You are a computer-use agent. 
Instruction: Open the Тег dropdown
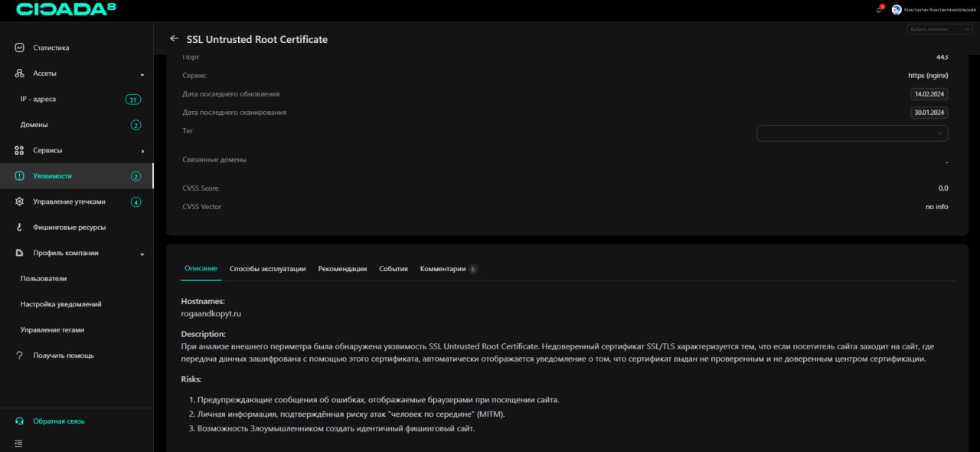(x=852, y=133)
